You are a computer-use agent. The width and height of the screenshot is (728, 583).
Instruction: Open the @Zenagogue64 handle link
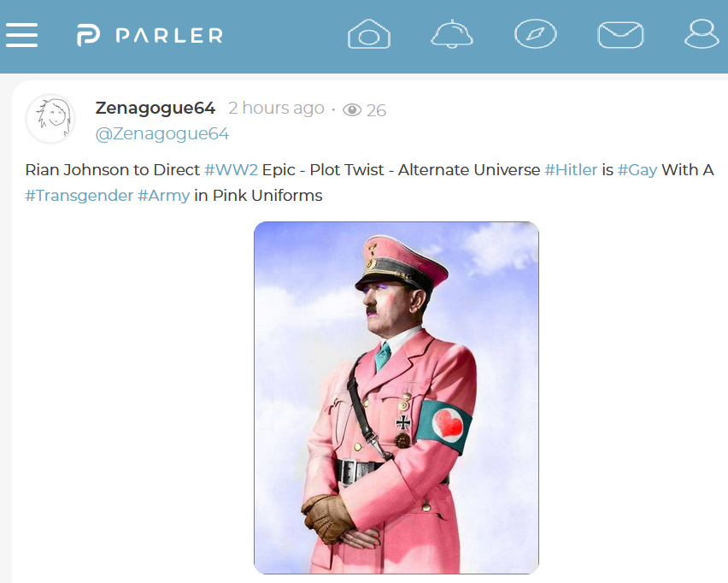(x=162, y=134)
